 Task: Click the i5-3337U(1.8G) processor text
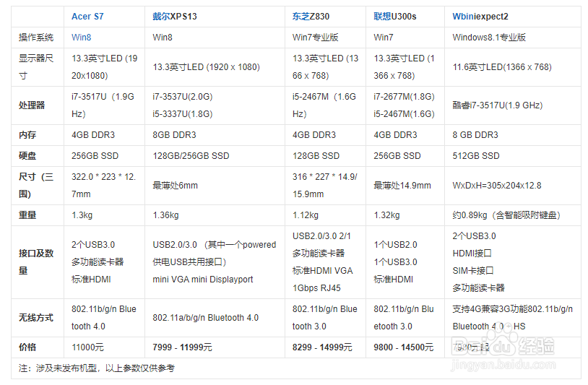coord(183,114)
